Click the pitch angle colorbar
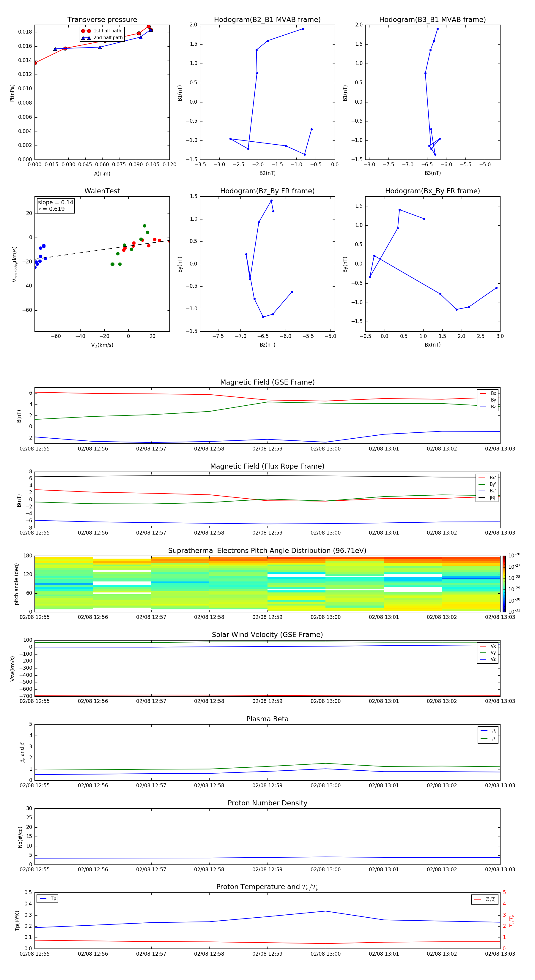Screen dimensions: 535x980 [x=504, y=584]
